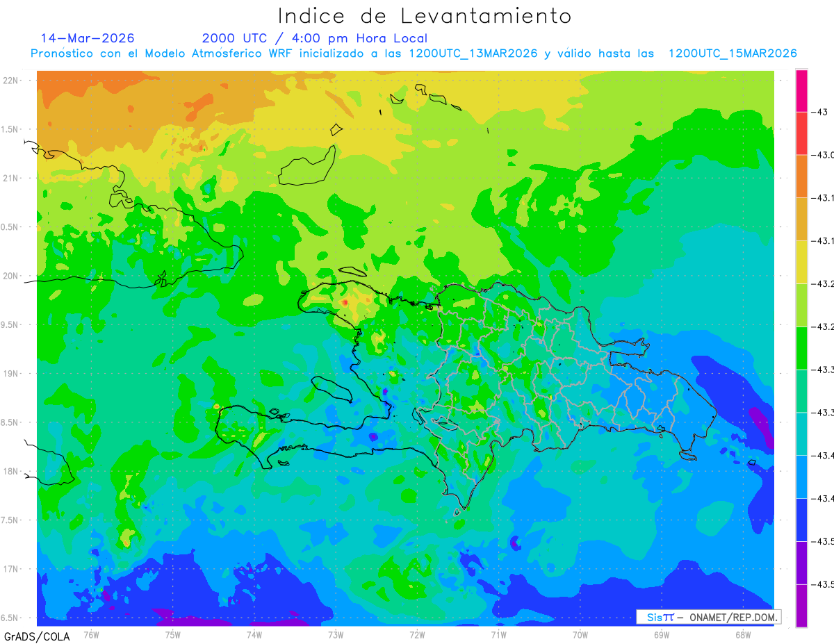
Task: Select the 74W longitude axis label
Action: click(254, 634)
